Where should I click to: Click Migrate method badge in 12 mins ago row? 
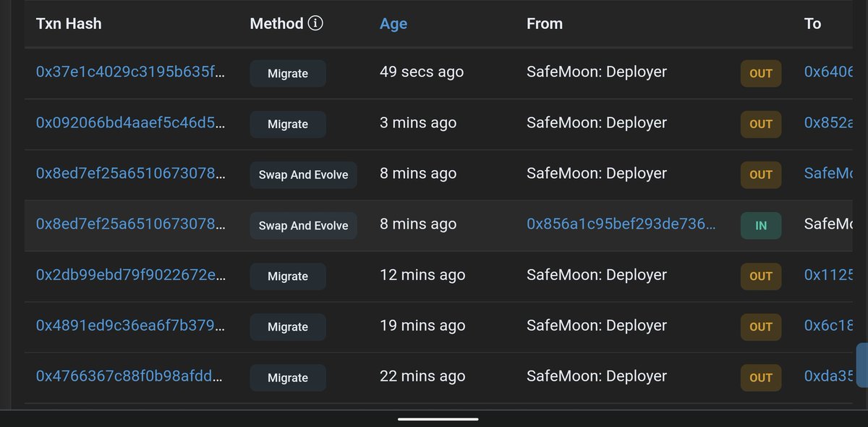[288, 276]
